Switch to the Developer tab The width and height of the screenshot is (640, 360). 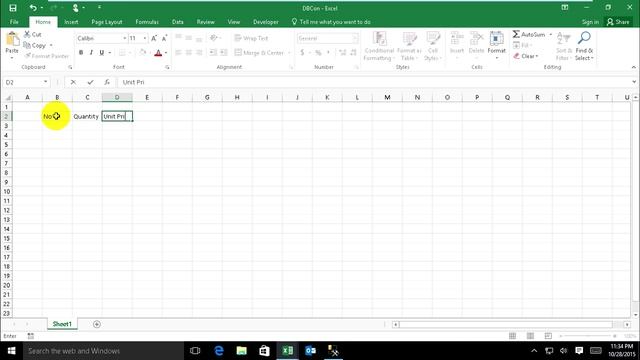pos(266,22)
